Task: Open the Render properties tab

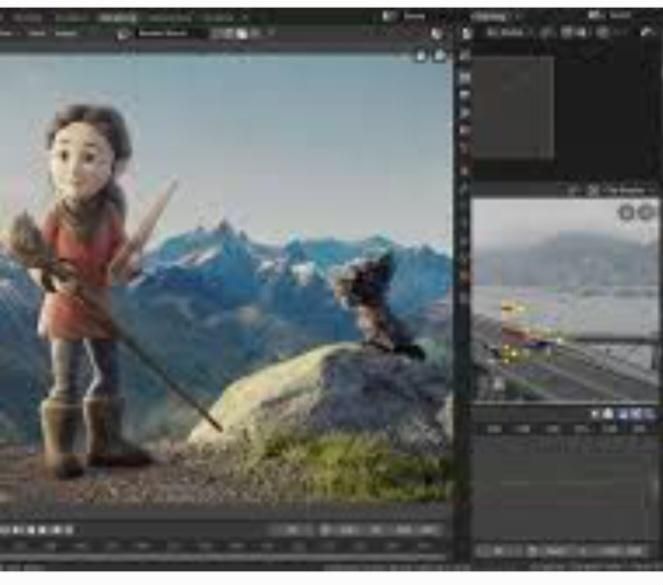Action: coord(465,77)
